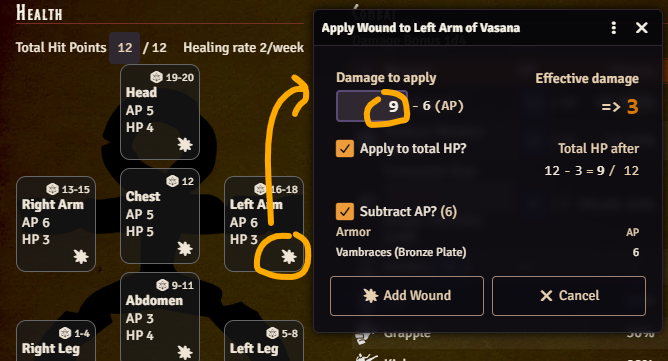Click the dice icon beside Chest 12

coord(173,181)
